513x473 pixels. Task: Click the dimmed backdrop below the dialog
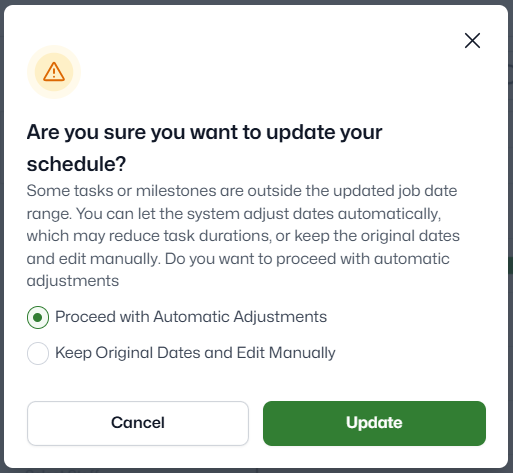pyautogui.click(x=256, y=471)
